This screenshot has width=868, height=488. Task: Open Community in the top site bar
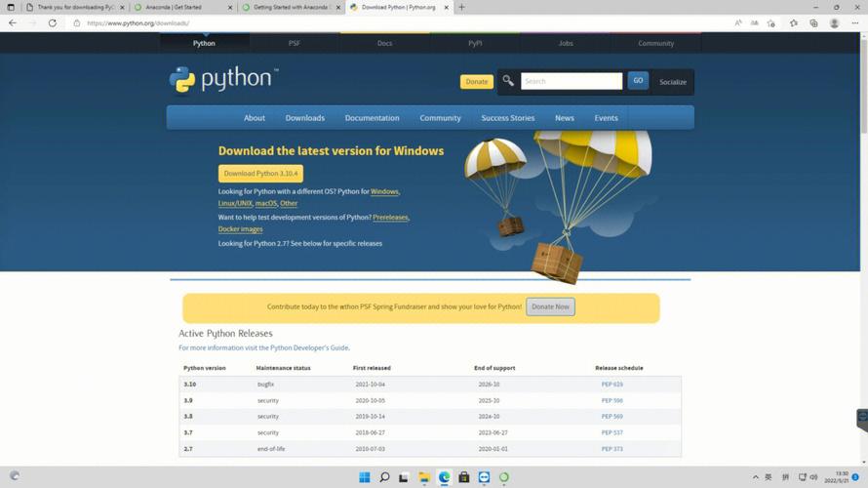pyautogui.click(x=656, y=43)
